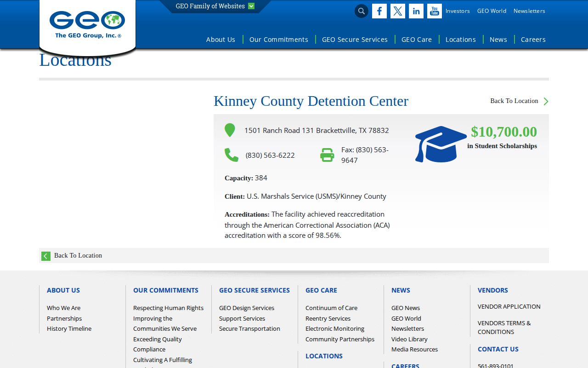This screenshot has height=368, width=588.
Task: Go to Investors link
Action: click(458, 11)
